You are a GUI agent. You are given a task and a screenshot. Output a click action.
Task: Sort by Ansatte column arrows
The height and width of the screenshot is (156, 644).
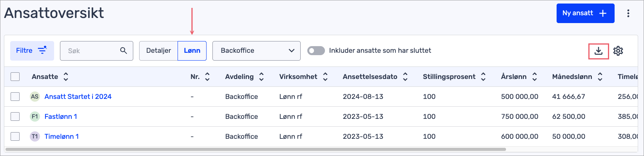pos(66,77)
